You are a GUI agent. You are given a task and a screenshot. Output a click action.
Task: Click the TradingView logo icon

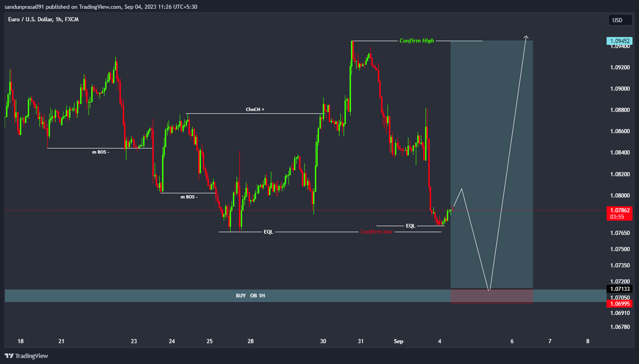click(9, 356)
